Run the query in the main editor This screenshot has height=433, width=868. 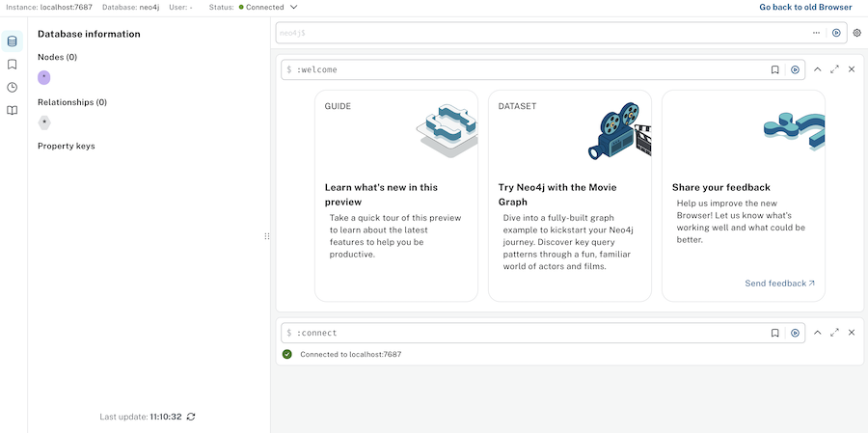[836, 33]
